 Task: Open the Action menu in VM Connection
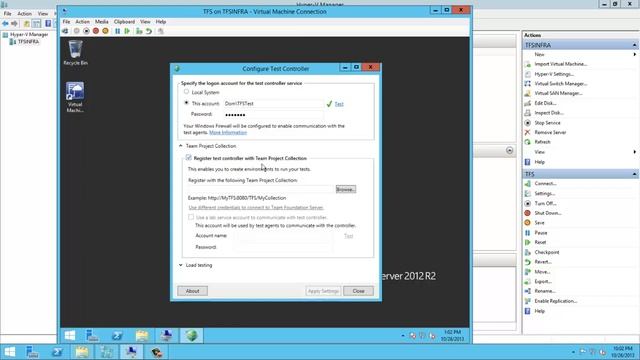[x=82, y=22]
